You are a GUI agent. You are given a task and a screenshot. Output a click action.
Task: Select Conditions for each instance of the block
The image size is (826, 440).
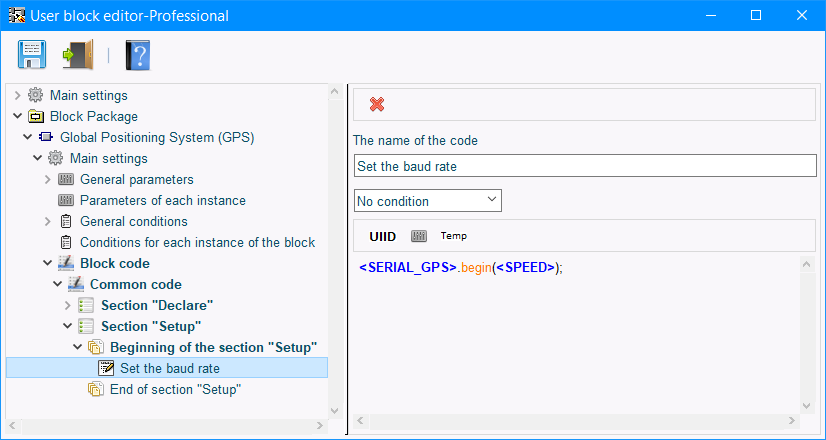(198, 242)
